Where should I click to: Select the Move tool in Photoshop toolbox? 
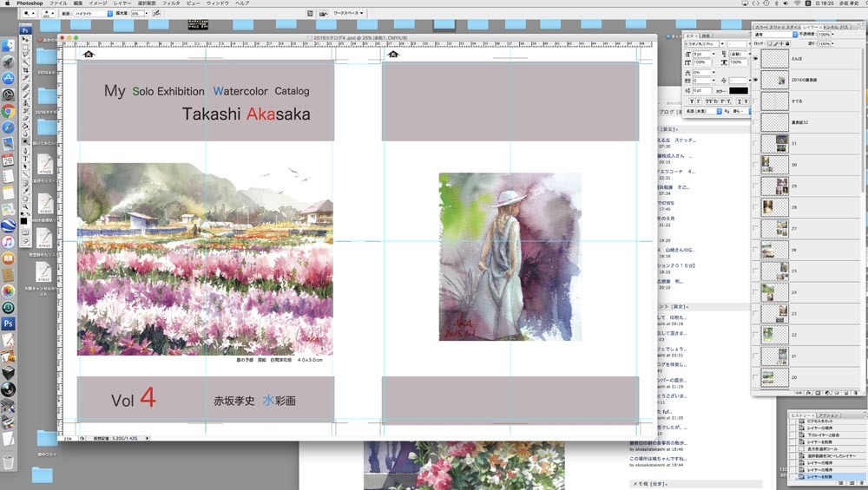coord(25,39)
